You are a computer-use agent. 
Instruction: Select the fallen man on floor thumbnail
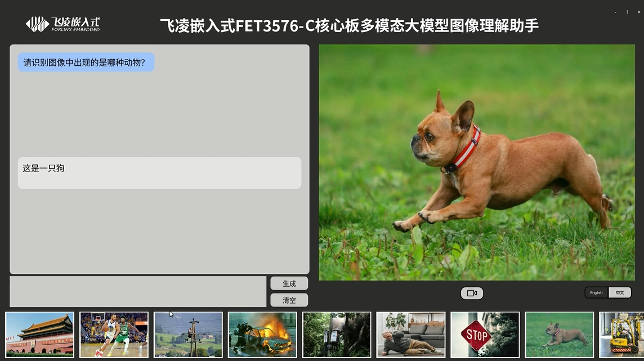coord(411,335)
